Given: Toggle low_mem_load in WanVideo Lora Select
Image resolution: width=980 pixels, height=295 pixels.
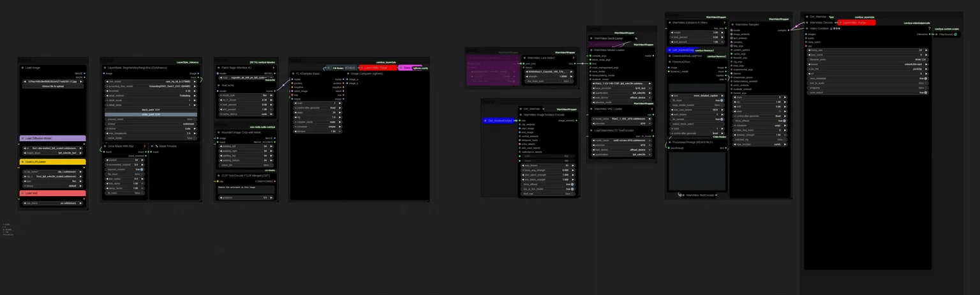Looking at the screenshot, I should (x=550, y=81).
